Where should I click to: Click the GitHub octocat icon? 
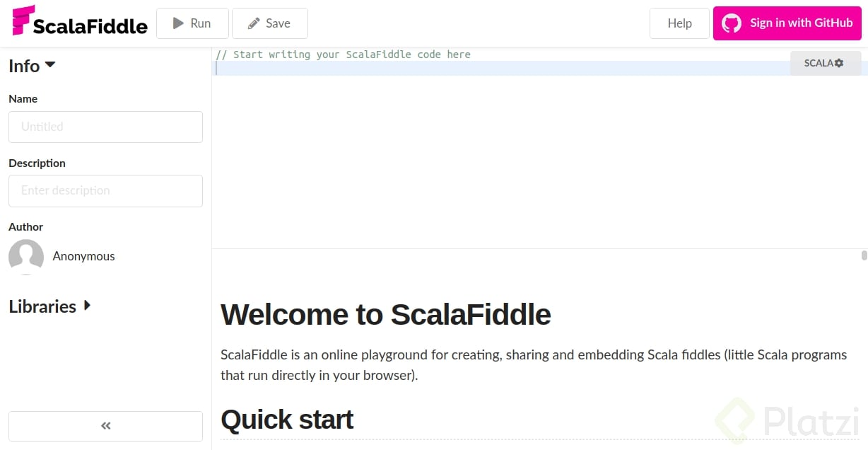click(732, 23)
